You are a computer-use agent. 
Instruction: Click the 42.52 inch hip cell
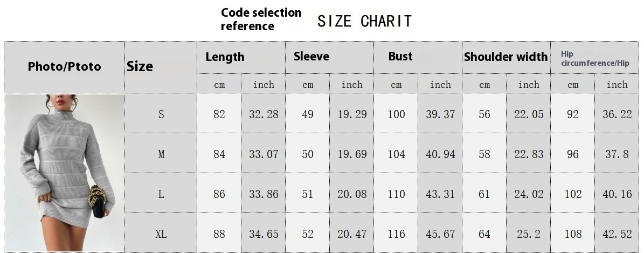(x=617, y=233)
